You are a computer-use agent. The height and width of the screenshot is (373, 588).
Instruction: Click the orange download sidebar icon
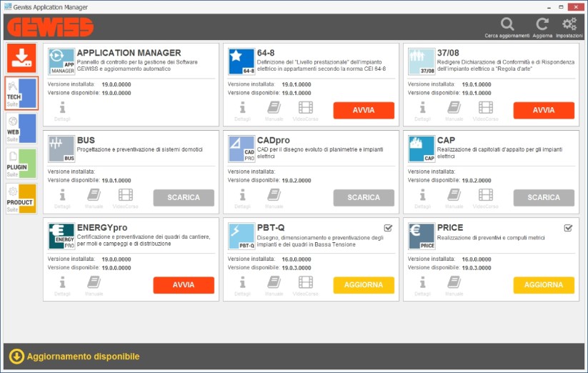tap(21, 58)
